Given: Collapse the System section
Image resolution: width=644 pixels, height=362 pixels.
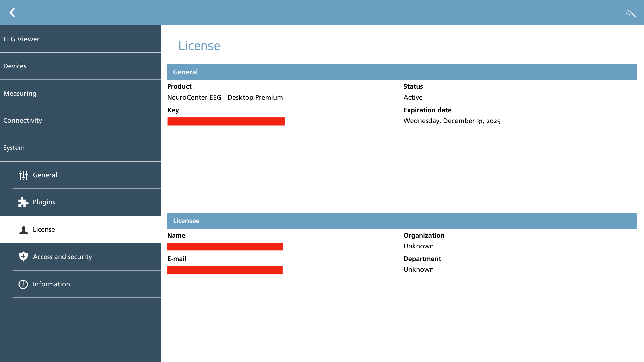Looking at the screenshot, I should point(80,148).
